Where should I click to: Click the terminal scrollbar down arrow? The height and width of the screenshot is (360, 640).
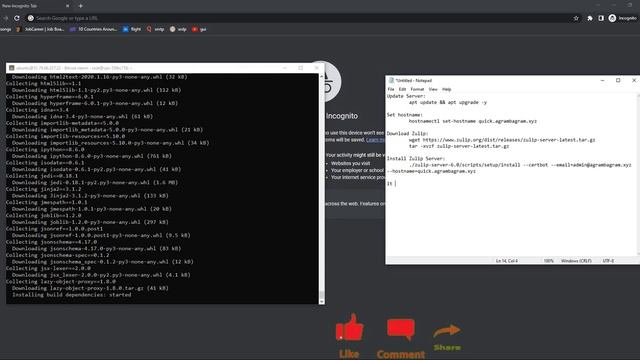tap(322, 301)
